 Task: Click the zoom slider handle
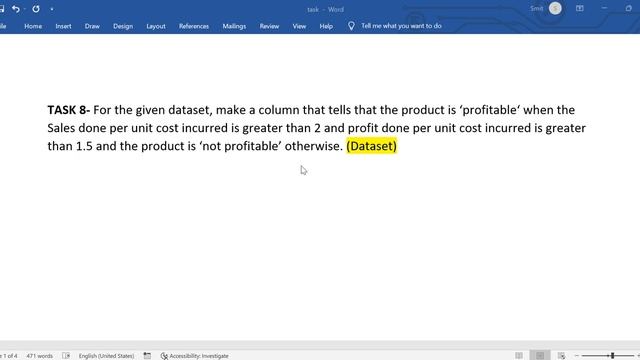tap(613, 356)
